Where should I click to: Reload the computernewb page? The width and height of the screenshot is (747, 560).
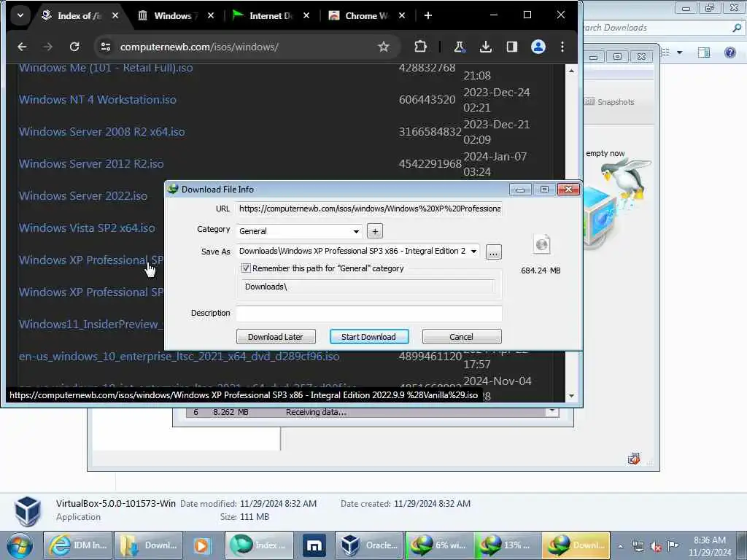74,47
